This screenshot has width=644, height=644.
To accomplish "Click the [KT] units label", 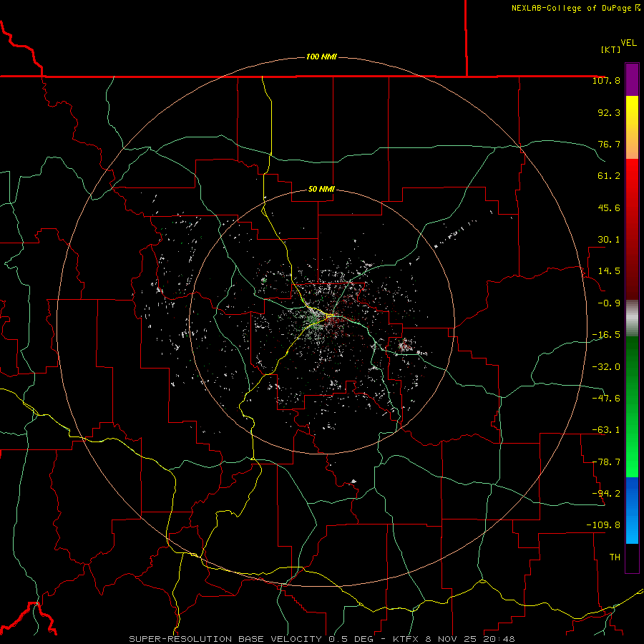I will coord(610,49).
